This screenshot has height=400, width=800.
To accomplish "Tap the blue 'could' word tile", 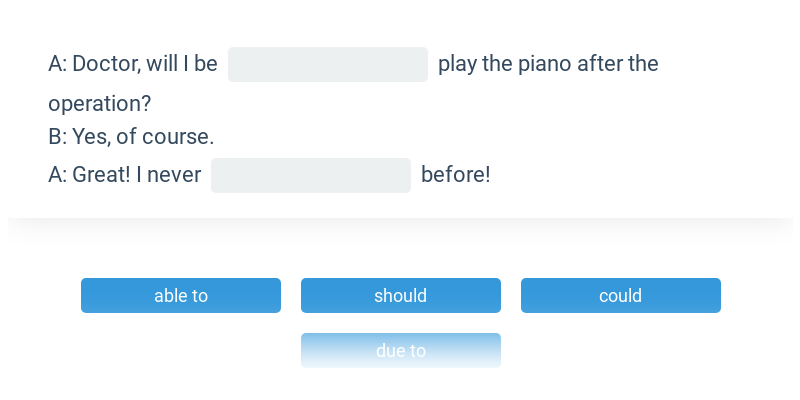I will [x=620, y=295].
